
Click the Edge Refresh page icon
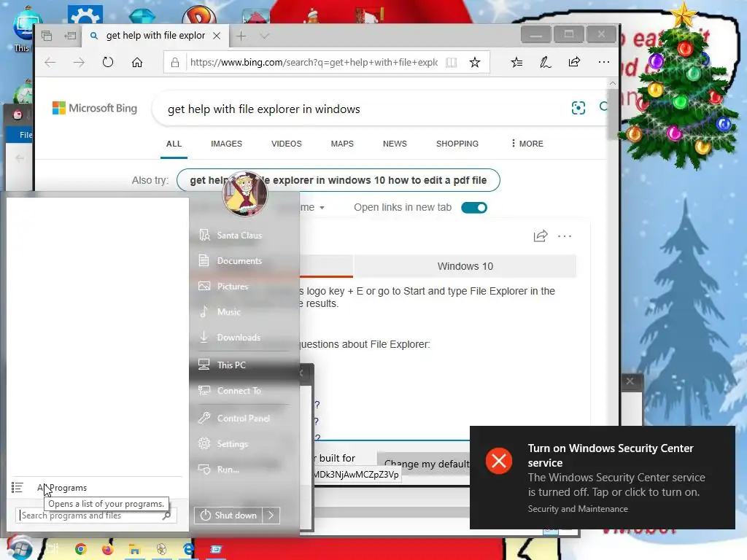tap(108, 63)
